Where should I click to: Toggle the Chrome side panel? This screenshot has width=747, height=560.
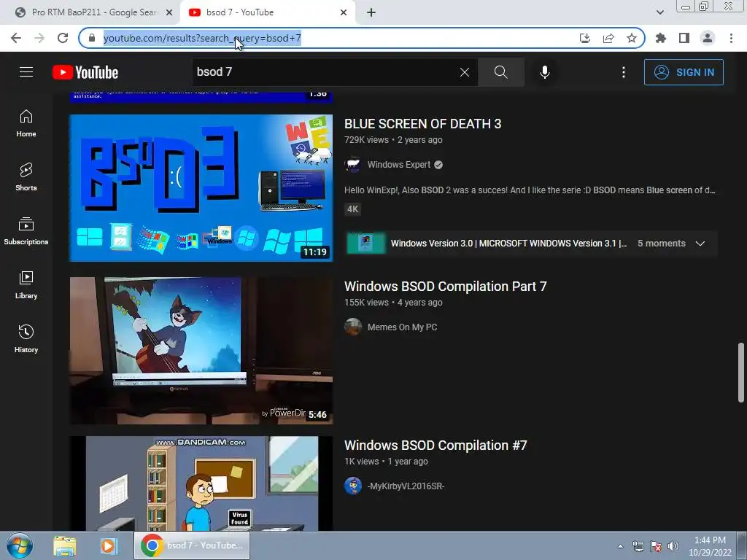pos(684,38)
